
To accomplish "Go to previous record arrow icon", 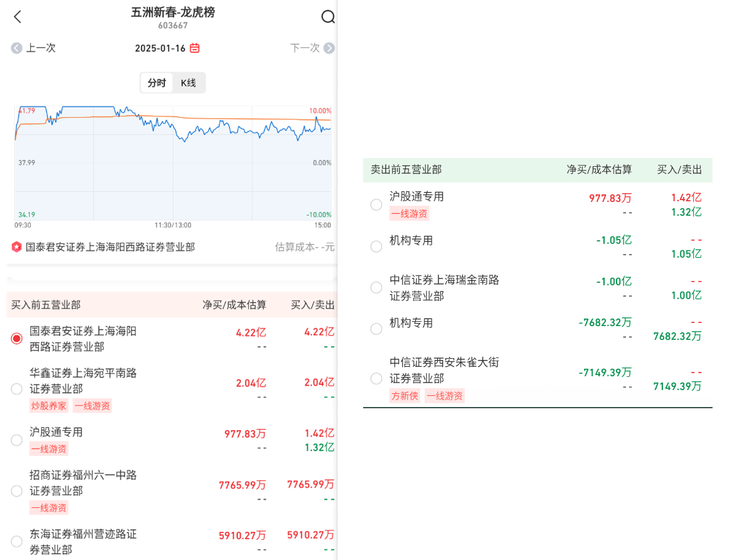I will (16, 48).
